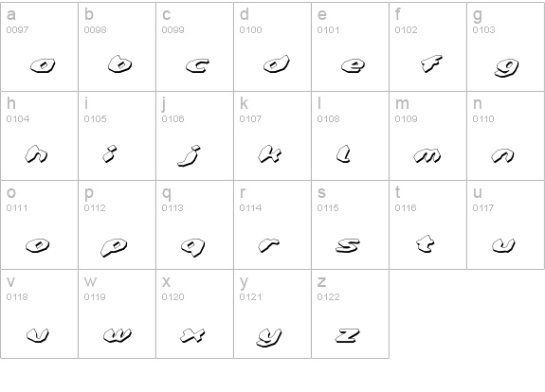
Task: Select the y character cell 0121
Action: tap(273, 313)
